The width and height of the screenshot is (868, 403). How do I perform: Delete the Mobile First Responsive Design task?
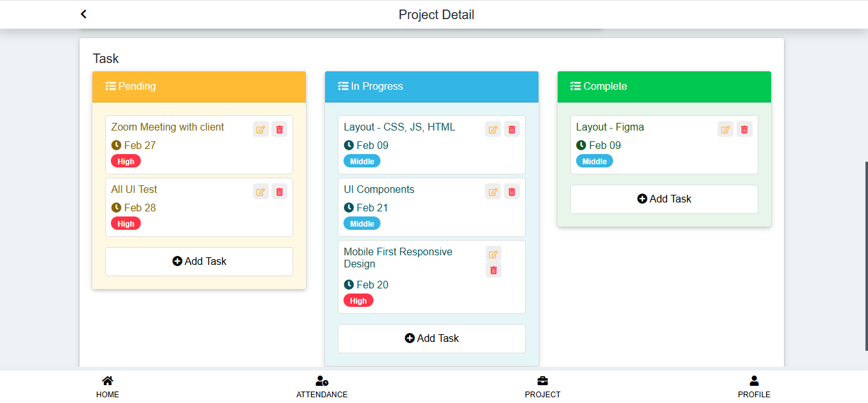click(x=493, y=270)
